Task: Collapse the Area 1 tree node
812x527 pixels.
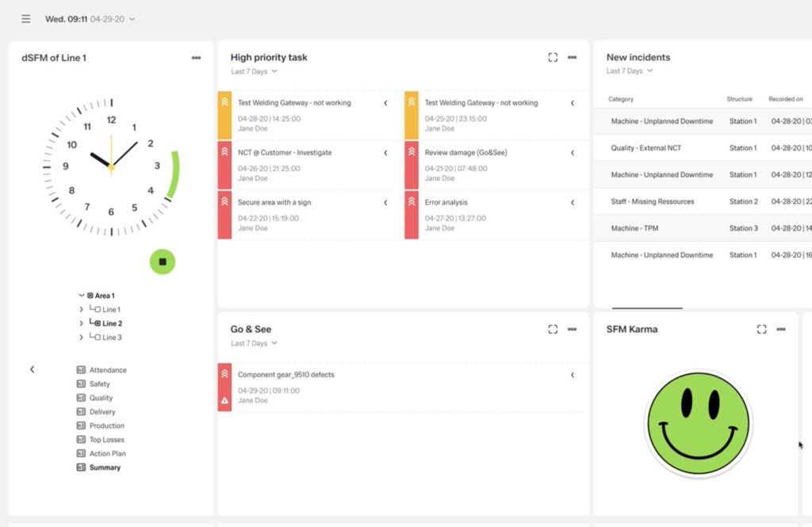Action: 81,296
